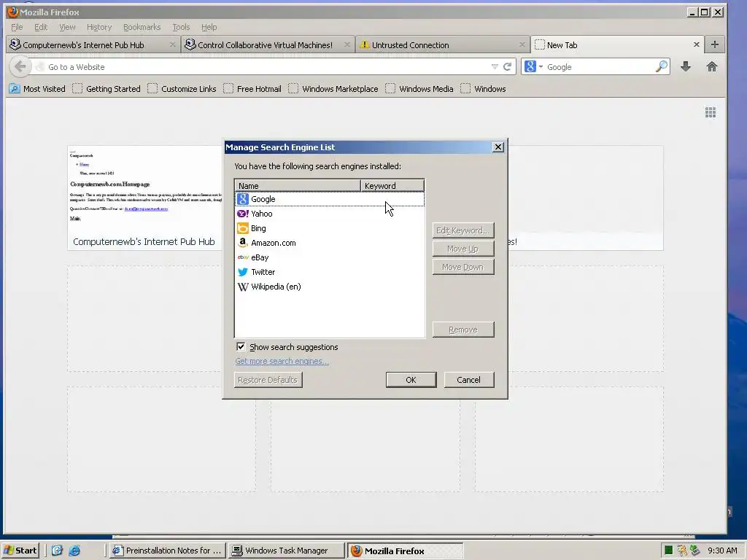Open Windows Marketplace bookmark
Image resolution: width=747 pixels, height=560 pixels.
333,88
